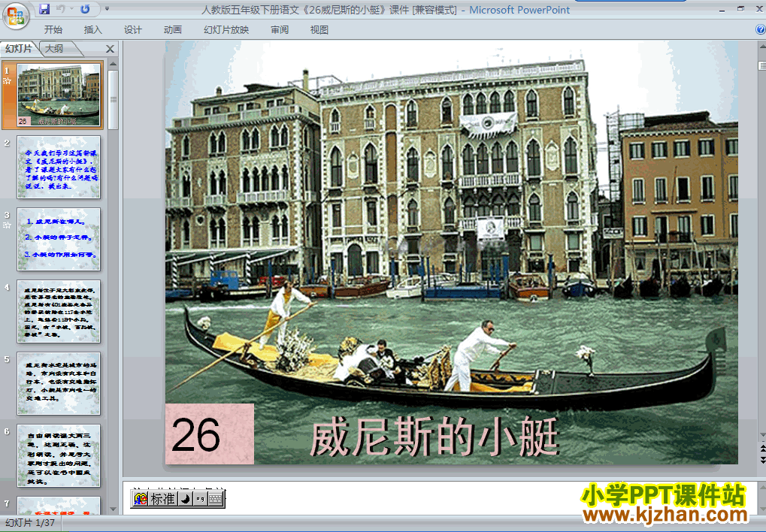Viewport: 766px width, 532px height.
Task: Select slide 1 thumbnail with gondola photo
Action: tap(59, 95)
